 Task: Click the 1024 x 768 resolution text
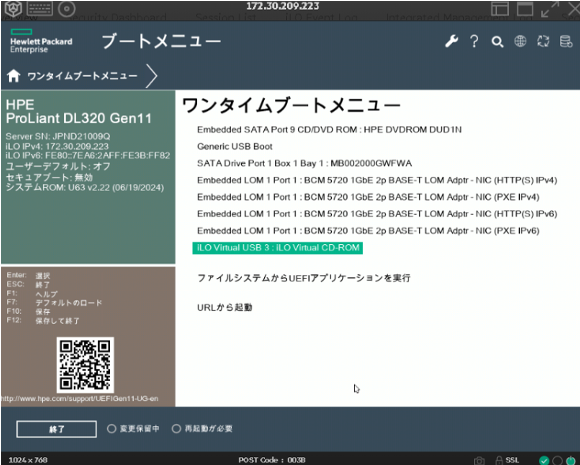point(28,460)
